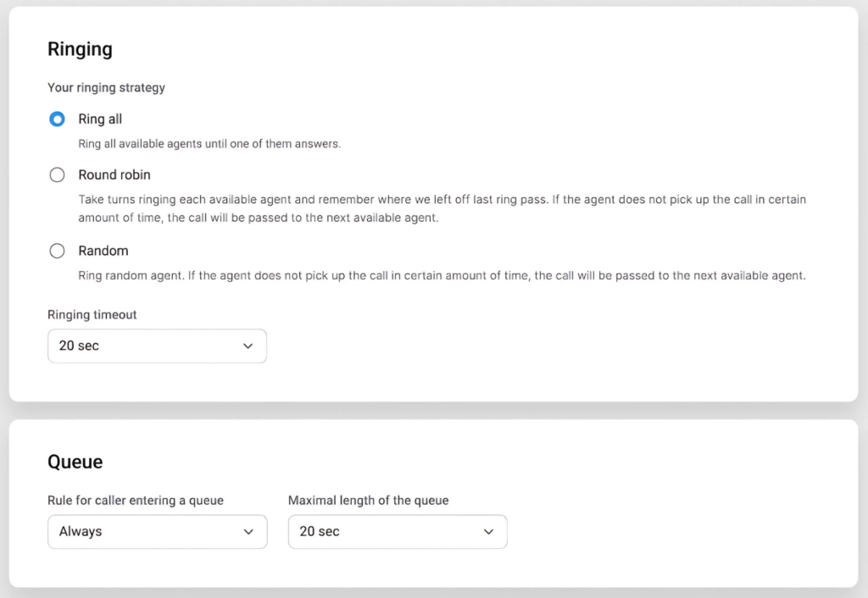
Task: Click the empty Round robin radio circle
Action: pos(57,174)
